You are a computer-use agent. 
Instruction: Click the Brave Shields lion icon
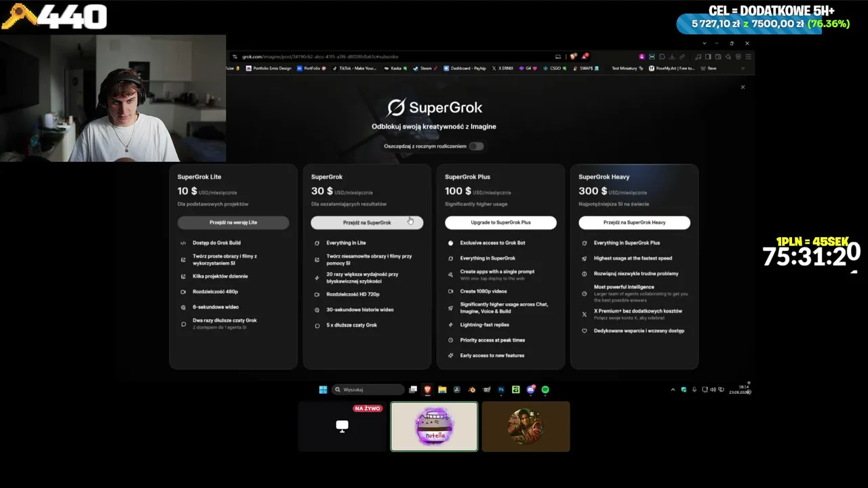(574, 57)
